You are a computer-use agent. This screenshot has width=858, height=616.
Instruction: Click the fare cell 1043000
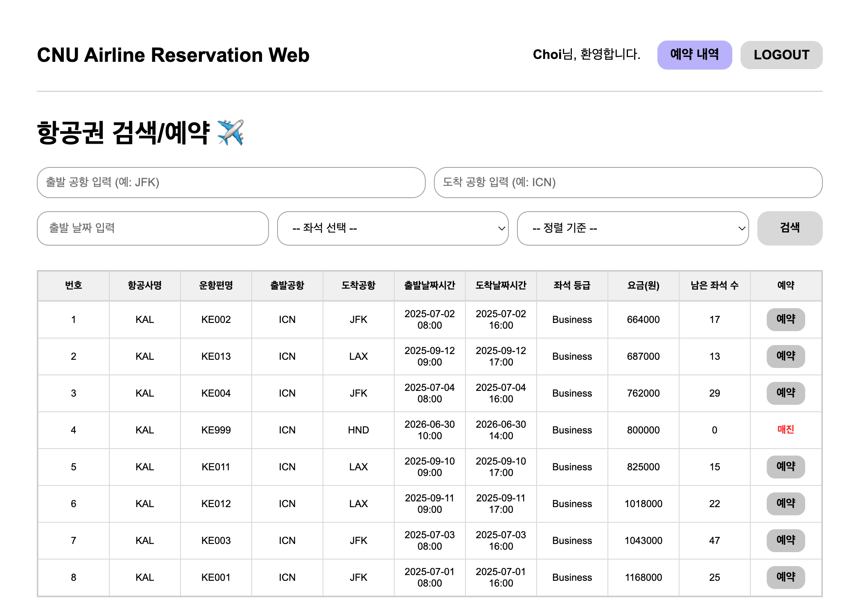click(643, 541)
